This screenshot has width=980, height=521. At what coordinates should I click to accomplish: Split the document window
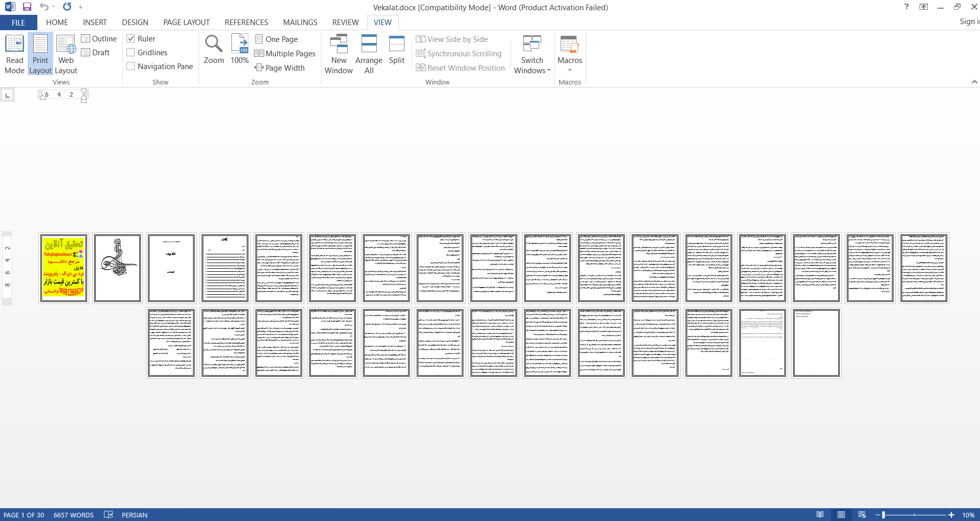(397, 50)
